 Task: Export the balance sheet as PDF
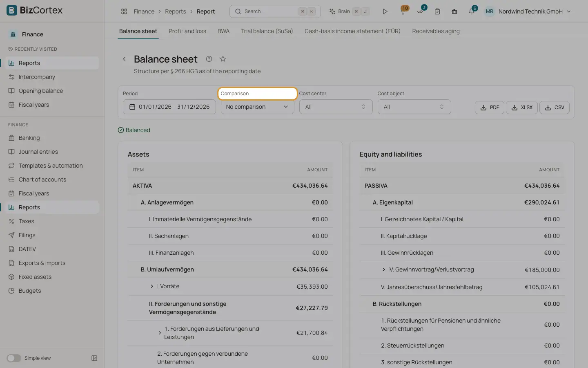pyautogui.click(x=490, y=108)
